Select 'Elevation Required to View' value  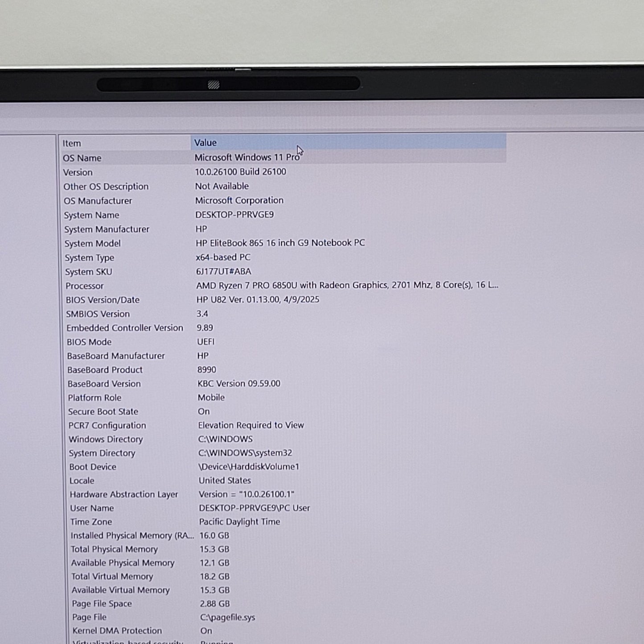coord(251,425)
